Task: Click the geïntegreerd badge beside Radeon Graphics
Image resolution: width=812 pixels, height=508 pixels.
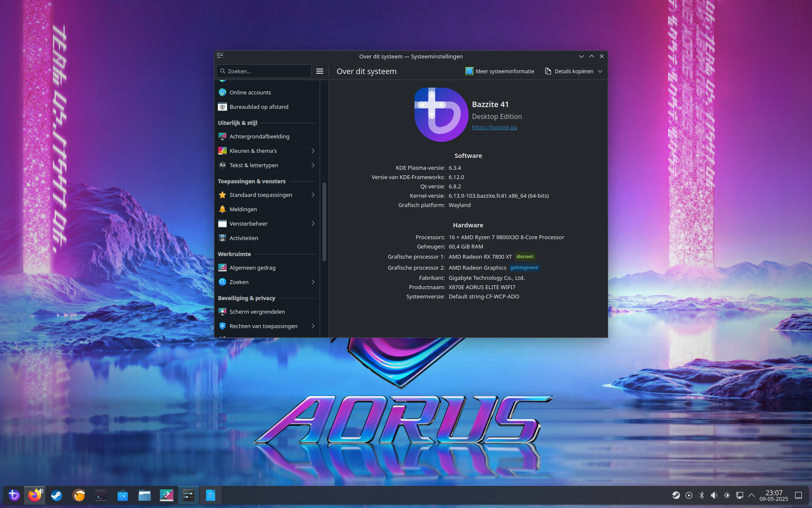Action: [524, 268]
